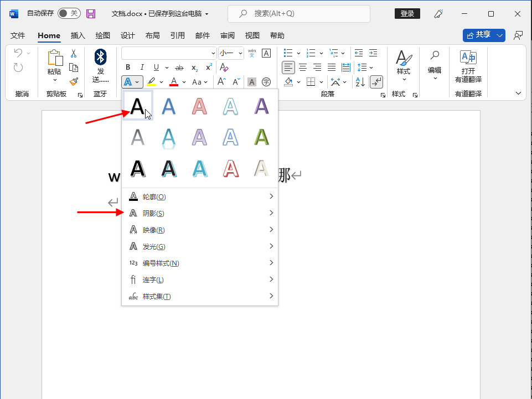The height and width of the screenshot is (399, 532).
Task: Click the Cut scissors icon
Action: [x=74, y=53]
